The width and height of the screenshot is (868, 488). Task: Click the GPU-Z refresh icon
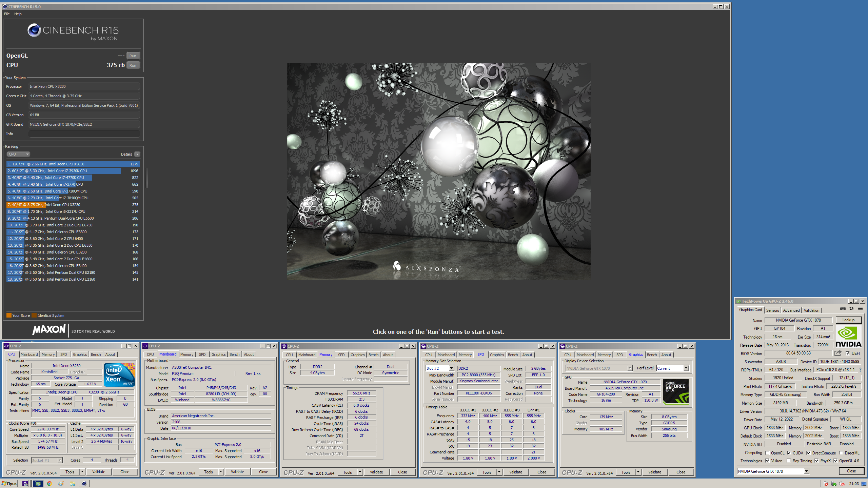tap(851, 308)
